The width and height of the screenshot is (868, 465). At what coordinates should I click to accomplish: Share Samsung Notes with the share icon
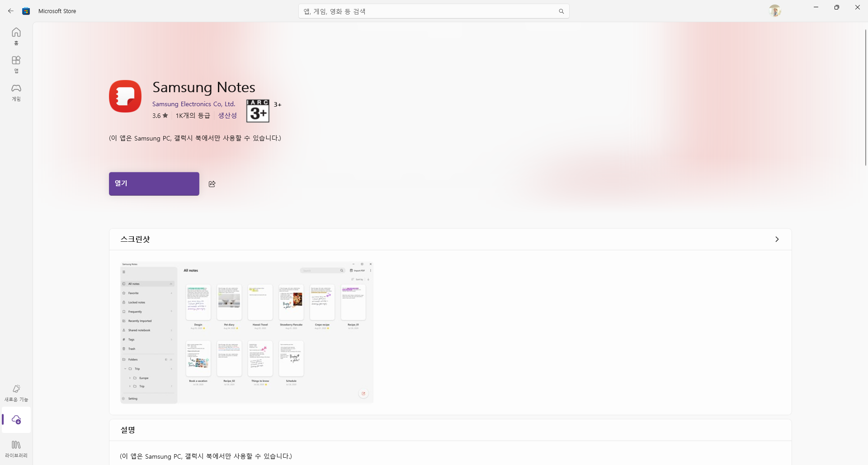212,184
